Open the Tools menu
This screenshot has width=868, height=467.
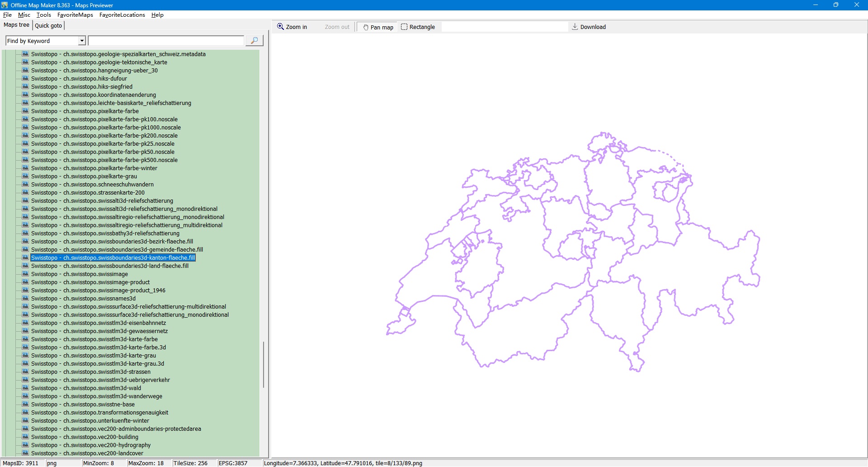click(x=43, y=15)
